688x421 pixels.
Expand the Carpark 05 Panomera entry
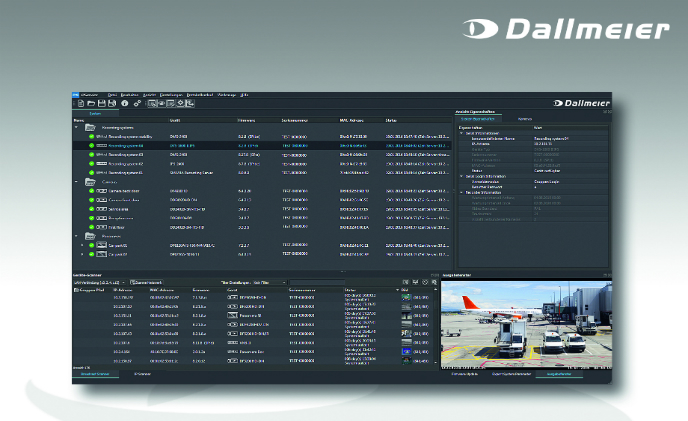tap(82, 245)
